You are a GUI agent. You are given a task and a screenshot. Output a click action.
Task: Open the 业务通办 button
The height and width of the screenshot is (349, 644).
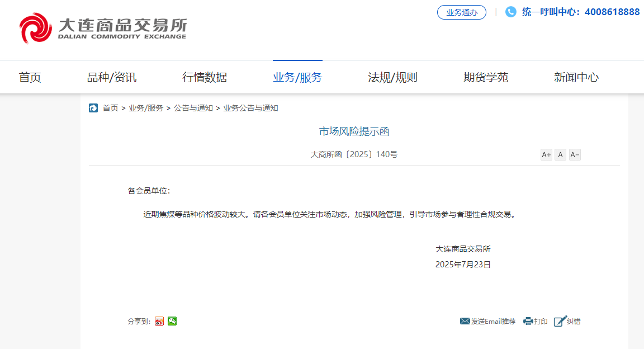462,12
